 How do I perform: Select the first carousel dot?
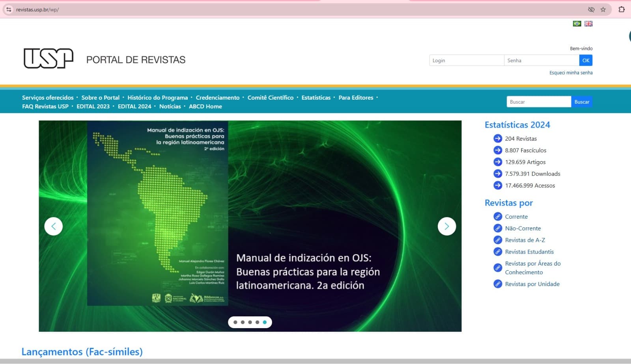[235, 322]
